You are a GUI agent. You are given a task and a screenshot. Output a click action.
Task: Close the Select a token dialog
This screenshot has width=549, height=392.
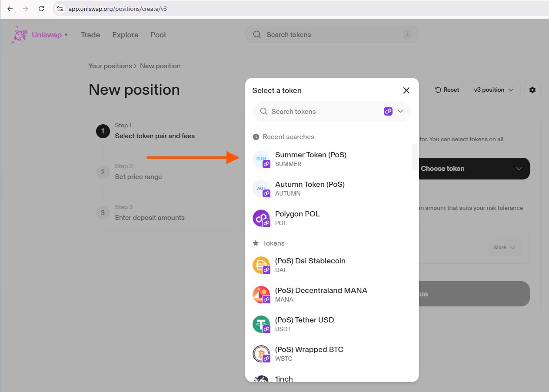point(406,90)
